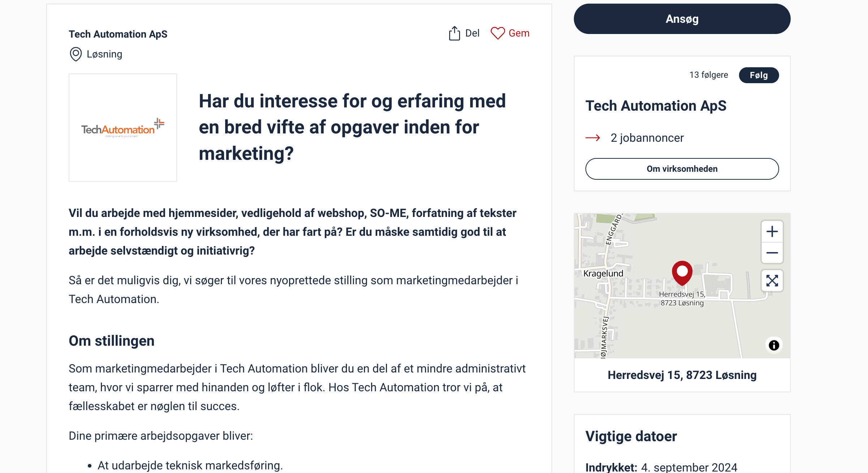Open Om virksomheden company page
The height and width of the screenshot is (473, 868).
[682, 169]
